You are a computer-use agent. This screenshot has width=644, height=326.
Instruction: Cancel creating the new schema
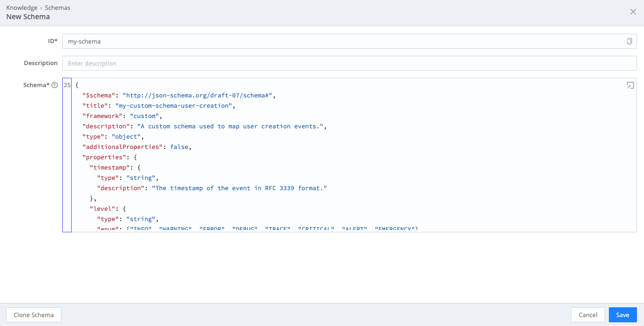point(588,314)
